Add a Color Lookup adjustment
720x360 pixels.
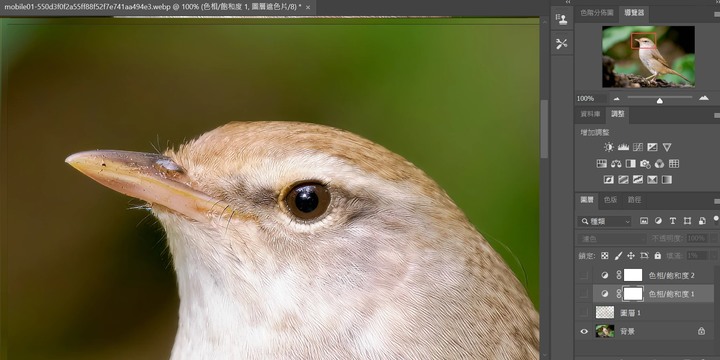[x=674, y=163]
